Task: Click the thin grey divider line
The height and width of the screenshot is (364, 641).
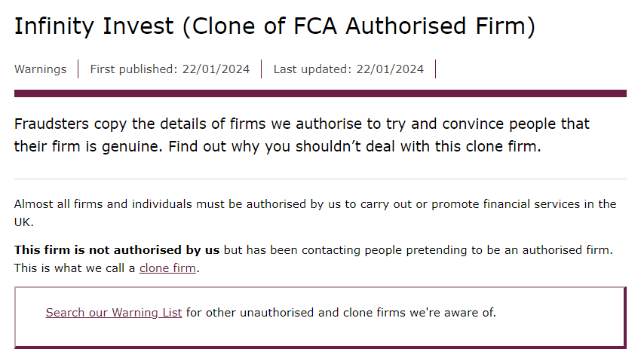Action: [320, 179]
